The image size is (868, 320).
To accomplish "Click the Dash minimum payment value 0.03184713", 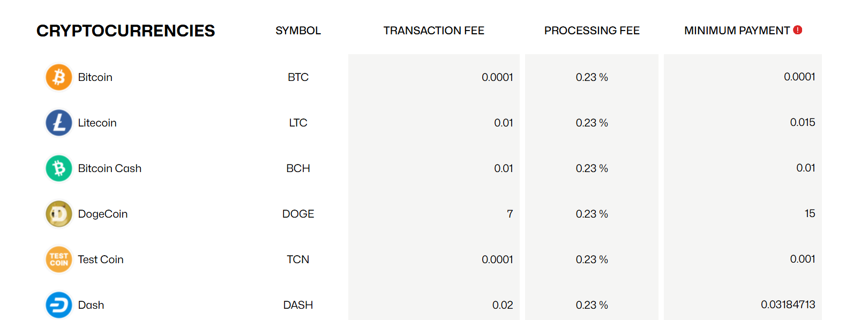I will click(788, 304).
